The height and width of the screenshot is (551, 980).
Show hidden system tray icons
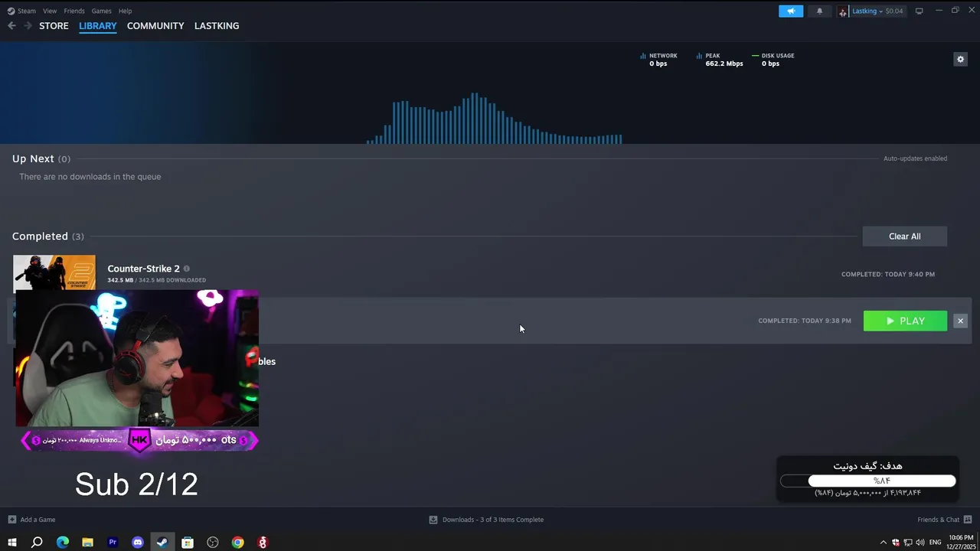click(x=883, y=543)
